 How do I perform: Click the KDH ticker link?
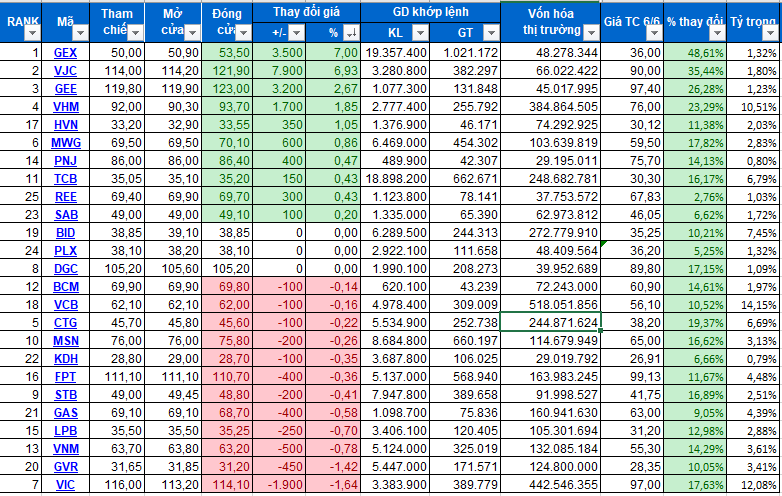pyautogui.click(x=65, y=359)
